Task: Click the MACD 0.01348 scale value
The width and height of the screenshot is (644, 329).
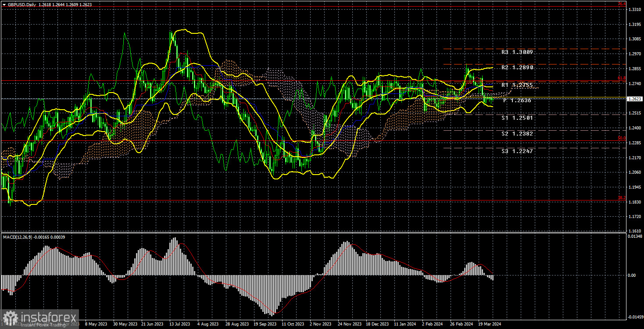Action: click(x=634, y=236)
